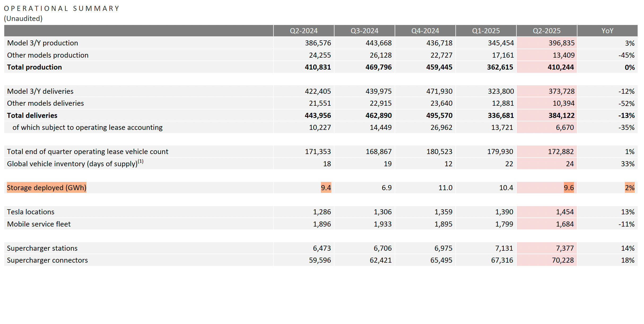The image size is (644, 324).
Task: Click the Q2-2024 column header
Action: coord(303,31)
